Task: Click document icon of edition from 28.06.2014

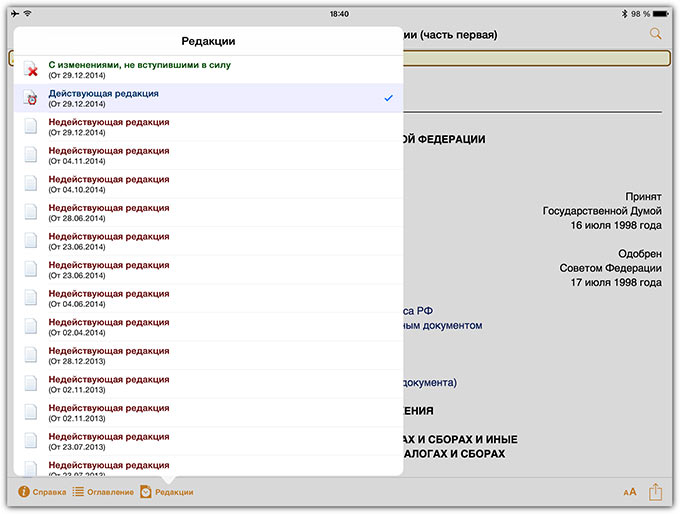Action: pyautogui.click(x=31, y=212)
